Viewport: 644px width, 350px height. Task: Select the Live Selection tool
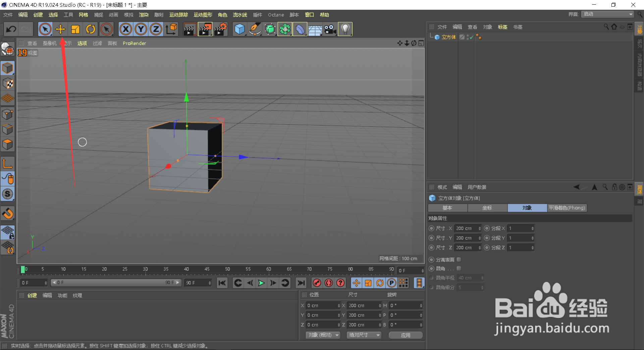click(45, 29)
